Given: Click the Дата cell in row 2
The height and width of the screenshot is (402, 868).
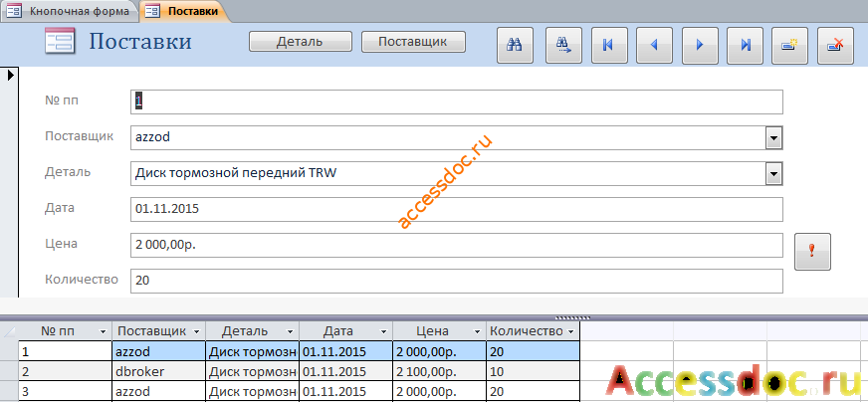Looking at the screenshot, I should click(346, 371).
